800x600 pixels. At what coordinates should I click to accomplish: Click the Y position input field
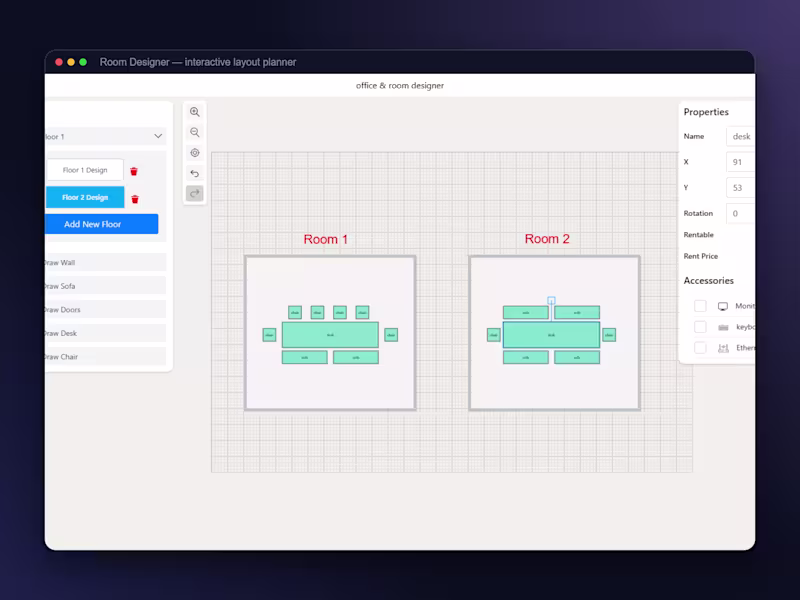click(740, 188)
